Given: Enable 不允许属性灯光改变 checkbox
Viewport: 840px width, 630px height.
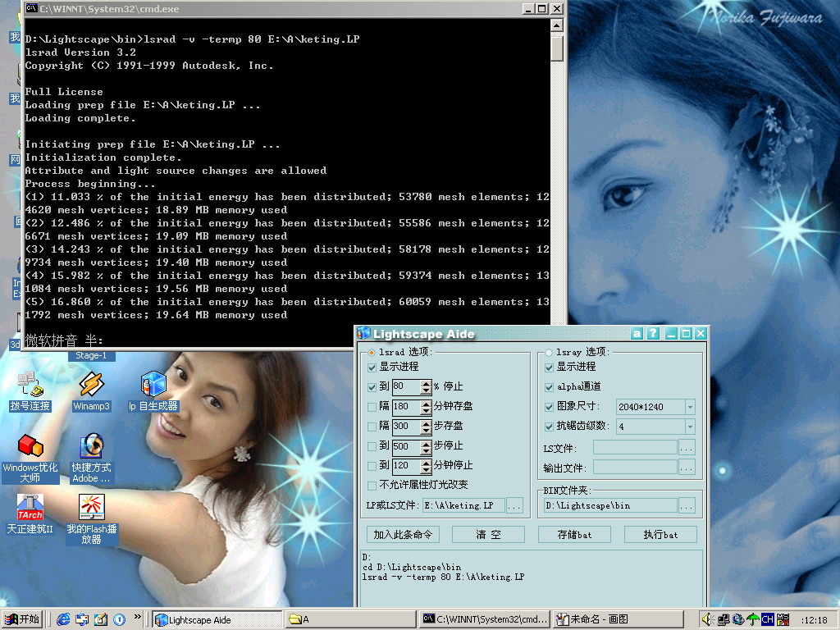Looking at the screenshot, I should point(372,486).
